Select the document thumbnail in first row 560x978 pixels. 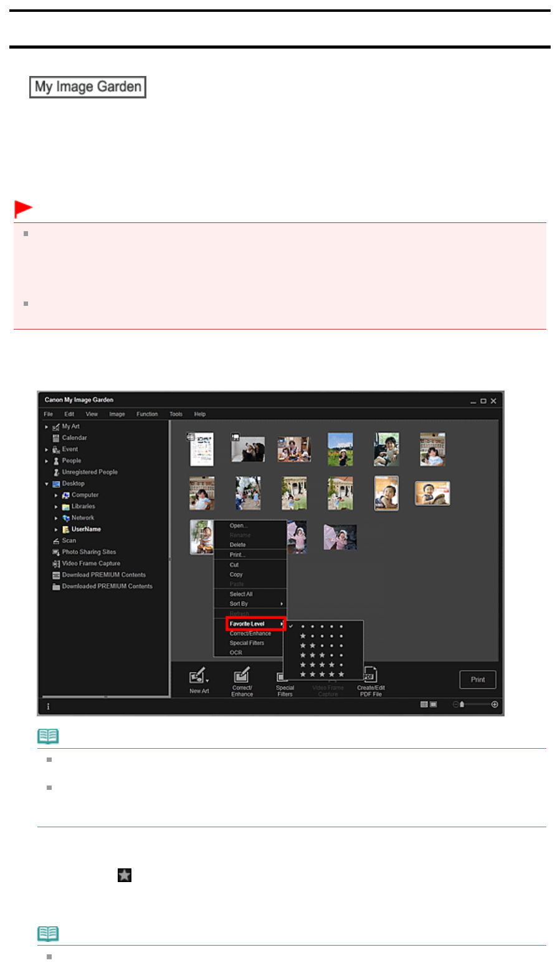coord(201,449)
